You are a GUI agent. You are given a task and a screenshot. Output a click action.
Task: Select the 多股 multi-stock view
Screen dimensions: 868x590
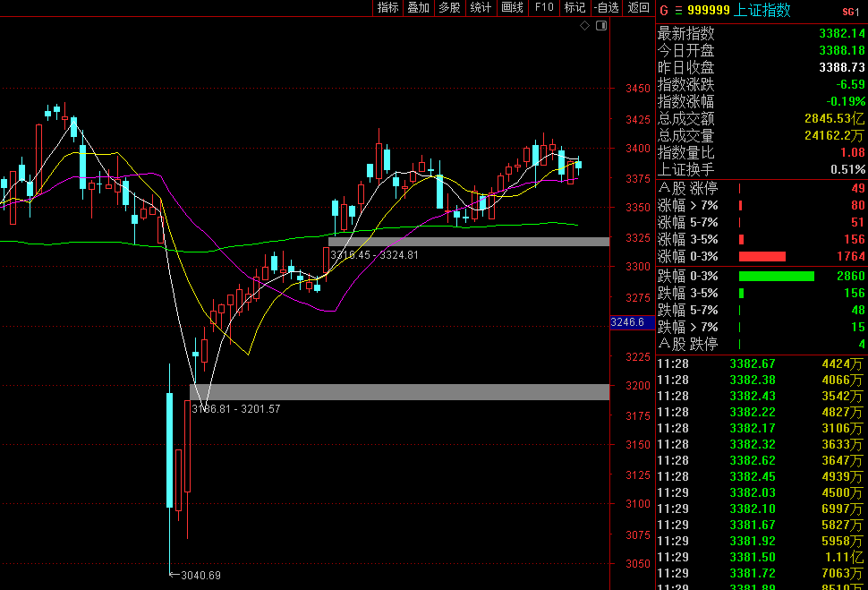point(449,8)
